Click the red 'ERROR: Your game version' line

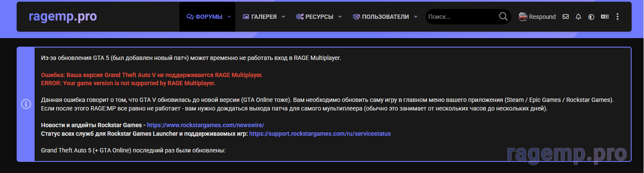[x=128, y=83]
